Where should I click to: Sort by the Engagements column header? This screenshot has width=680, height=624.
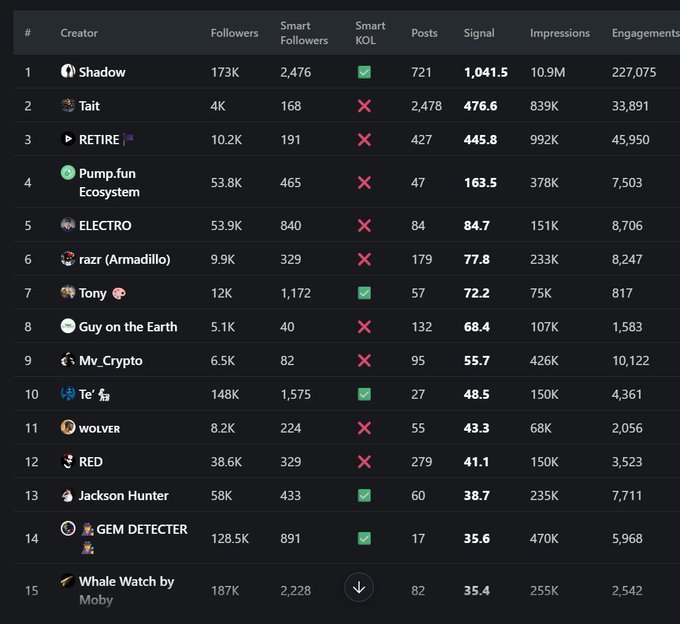click(646, 33)
